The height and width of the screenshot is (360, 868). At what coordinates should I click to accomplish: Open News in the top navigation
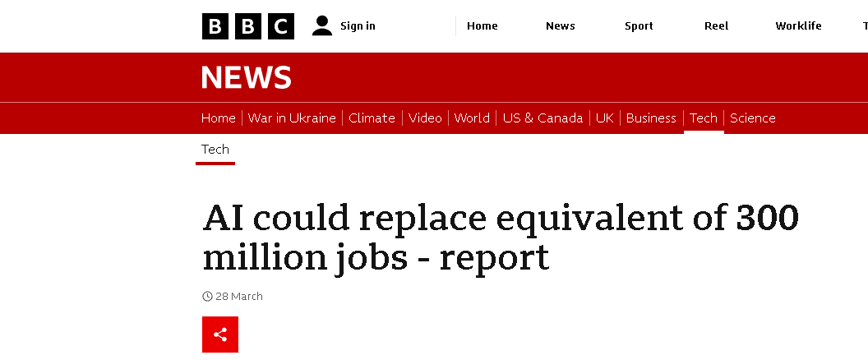(561, 26)
